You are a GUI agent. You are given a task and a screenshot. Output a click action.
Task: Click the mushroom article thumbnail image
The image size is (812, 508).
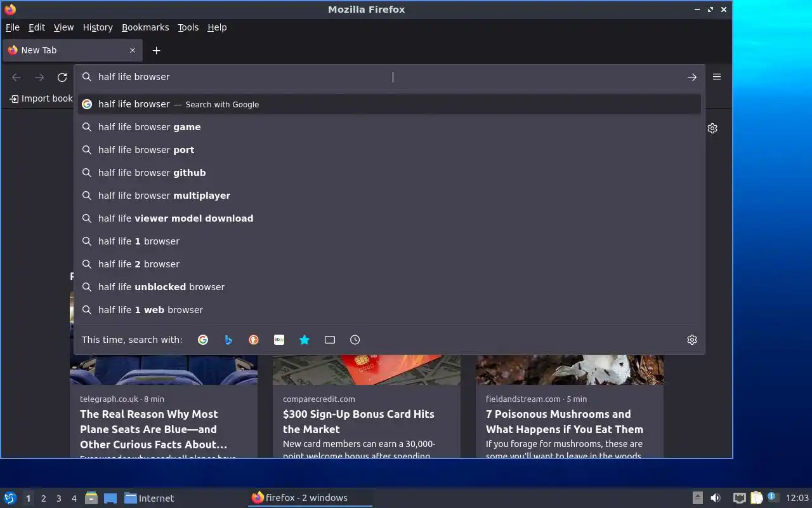click(570, 370)
